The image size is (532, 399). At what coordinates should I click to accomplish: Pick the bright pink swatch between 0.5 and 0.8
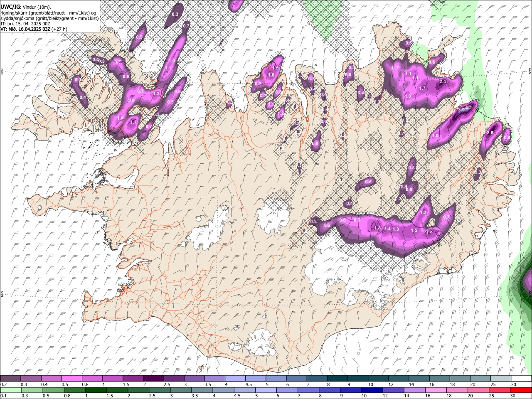point(71,378)
